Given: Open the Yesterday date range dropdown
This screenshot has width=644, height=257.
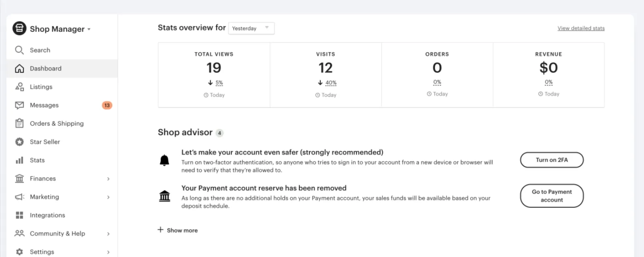Looking at the screenshot, I should pyautogui.click(x=251, y=28).
